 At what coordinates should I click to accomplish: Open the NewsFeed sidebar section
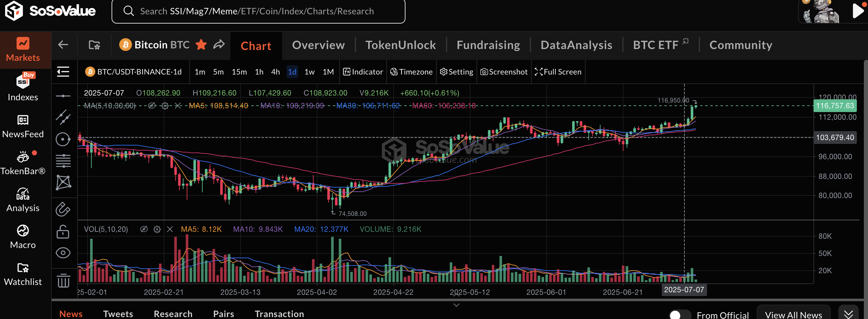click(x=23, y=126)
